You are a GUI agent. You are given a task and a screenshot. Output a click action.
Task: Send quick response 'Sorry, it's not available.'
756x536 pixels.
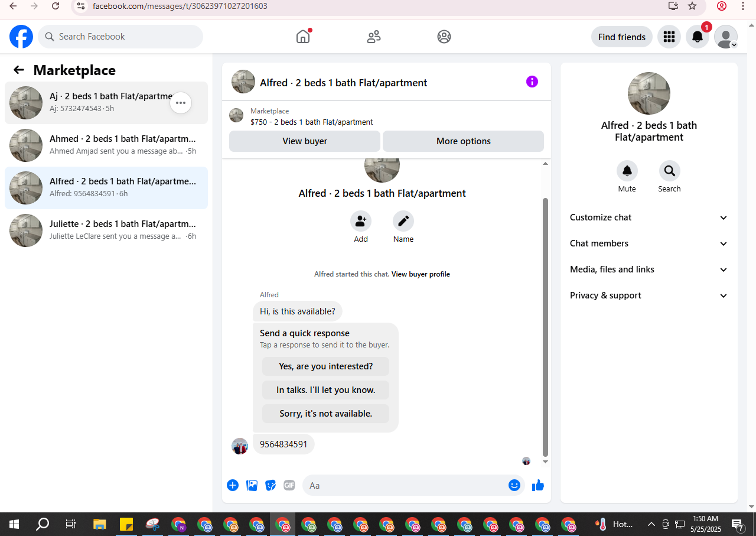[x=326, y=414]
